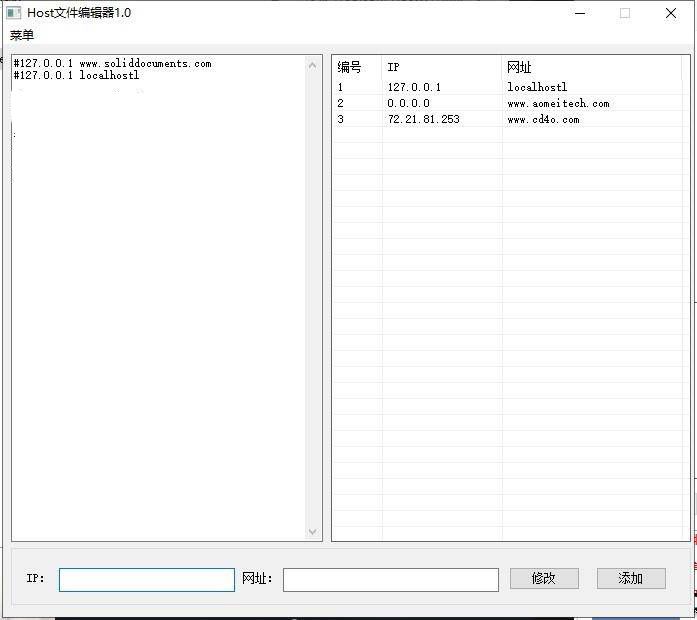
Task: Click the localhostl cell in the table
Action: pos(537,87)
